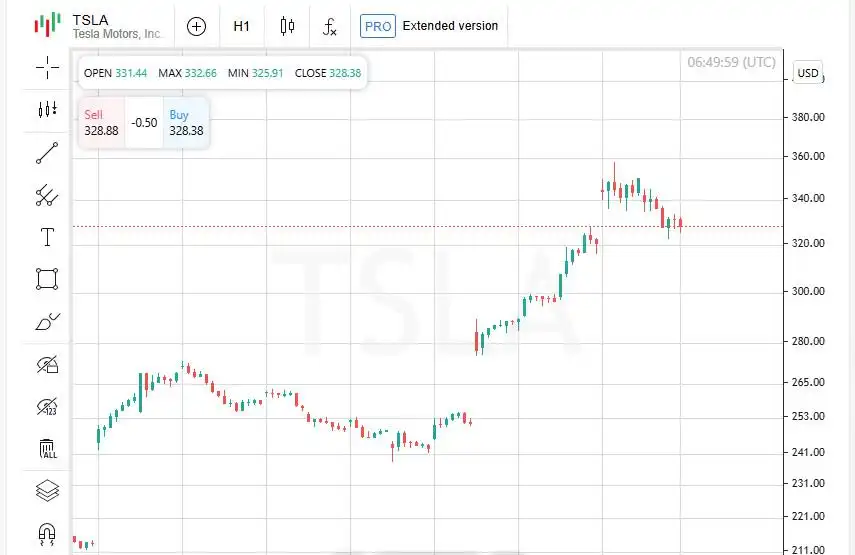Click the Sell 328.88 button
Viewport: 855px width, 555px height.
(x=101, y=123)
